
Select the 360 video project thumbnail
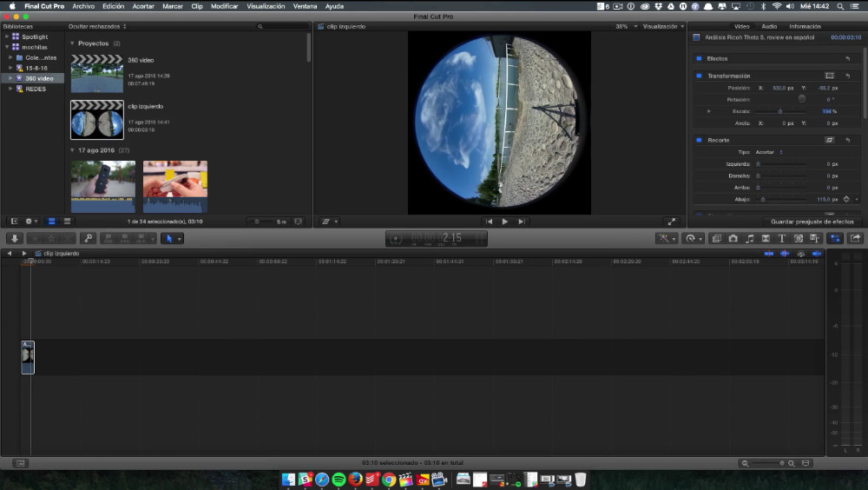click(97, 73)
